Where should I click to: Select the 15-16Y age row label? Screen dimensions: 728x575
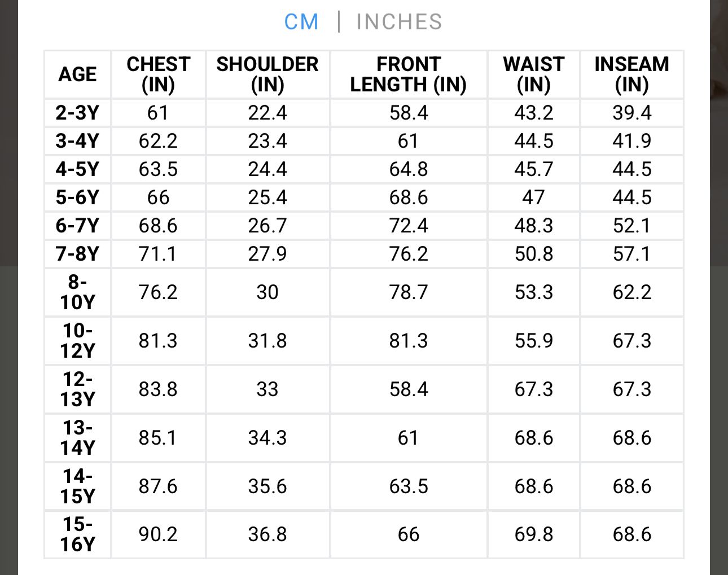point(77,534)
